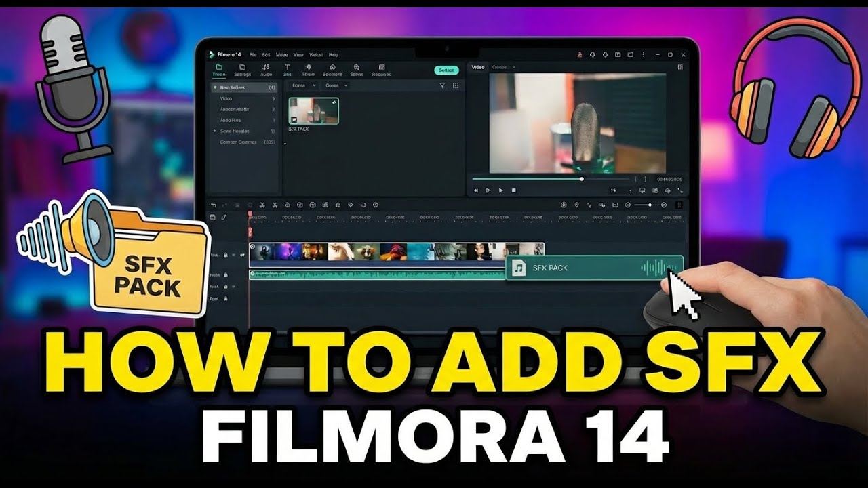Zoom out timeline with the minus icon
868x488 pixels.
click(628, 205)
